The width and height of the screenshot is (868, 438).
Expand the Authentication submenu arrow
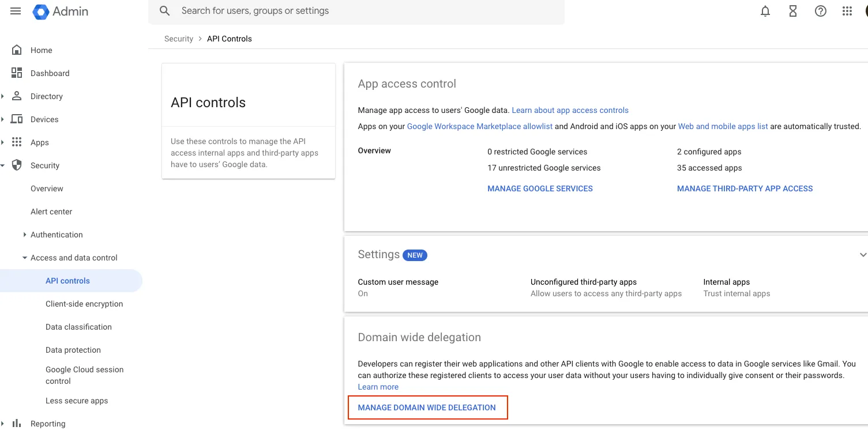[25, 235]
